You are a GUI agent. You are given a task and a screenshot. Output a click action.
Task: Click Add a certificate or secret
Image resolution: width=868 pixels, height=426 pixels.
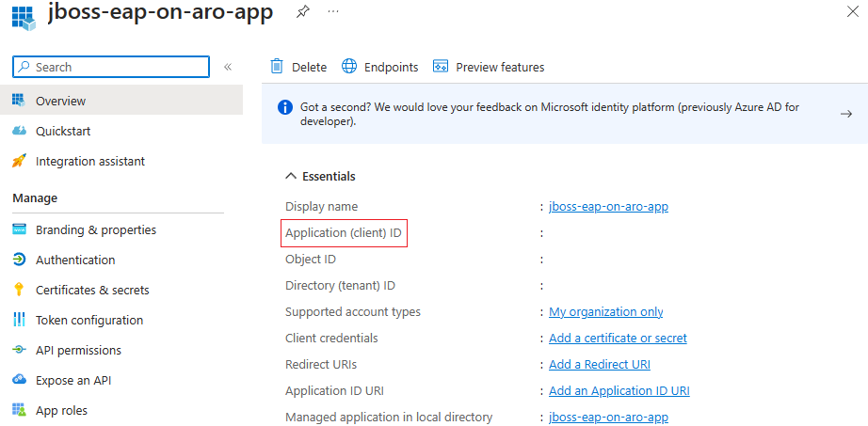click(618, 338)
